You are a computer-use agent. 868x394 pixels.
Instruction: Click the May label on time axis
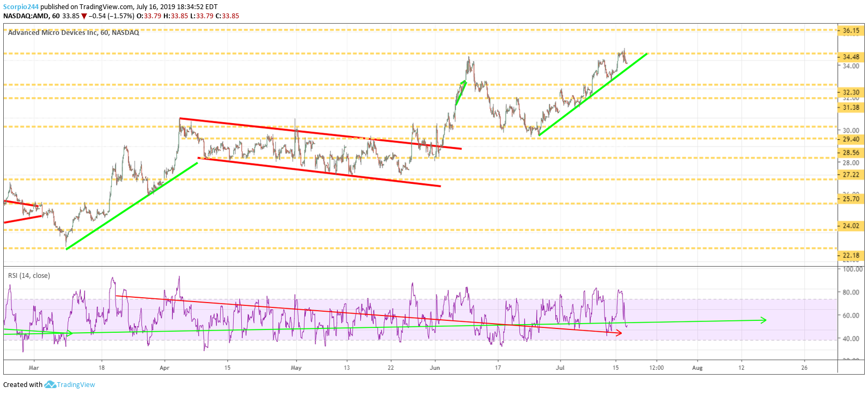click(x=296, y=368)
